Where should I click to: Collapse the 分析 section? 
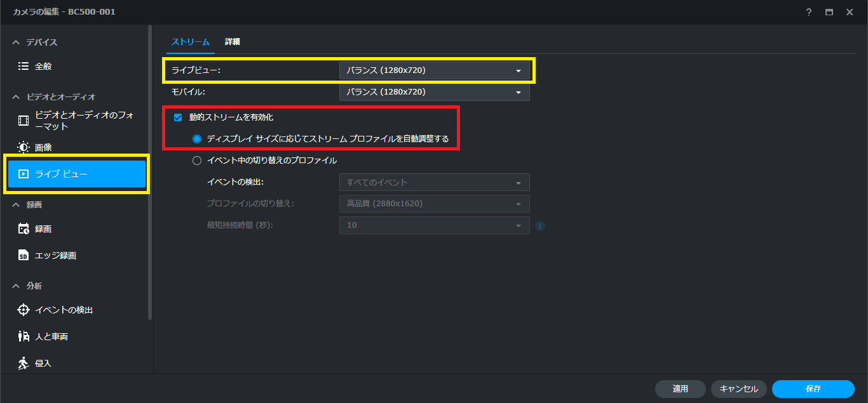pyautogui.click(x=16, y=286)
